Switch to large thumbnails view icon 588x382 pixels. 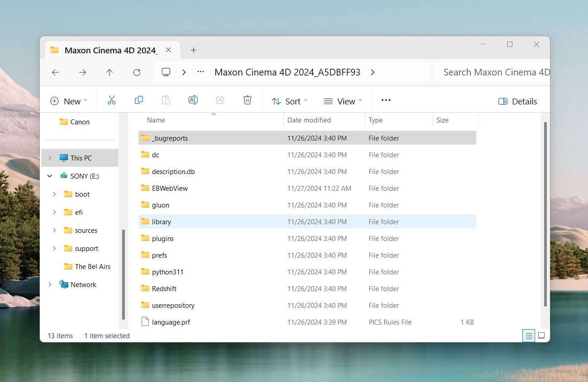pos(541,335)
